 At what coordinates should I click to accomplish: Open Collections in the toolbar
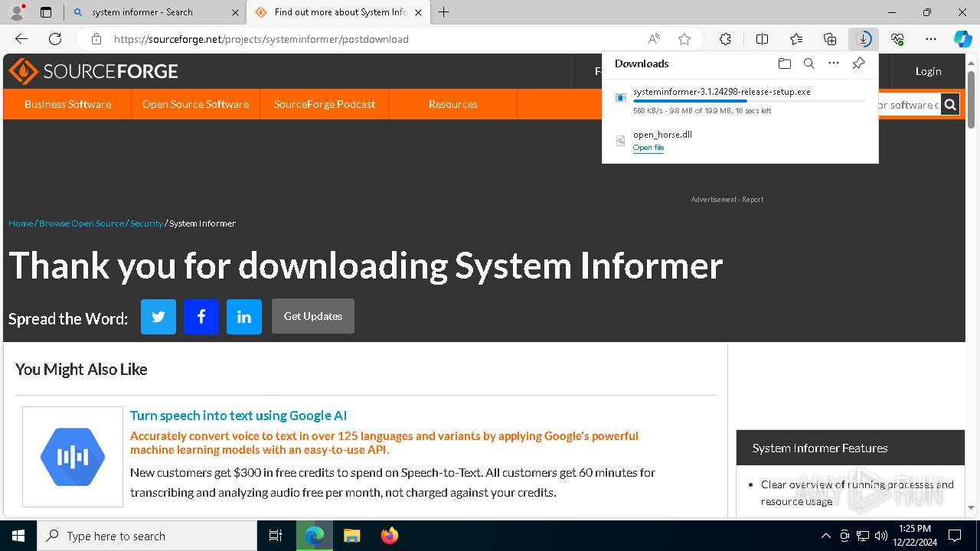[x=830, y=39]
